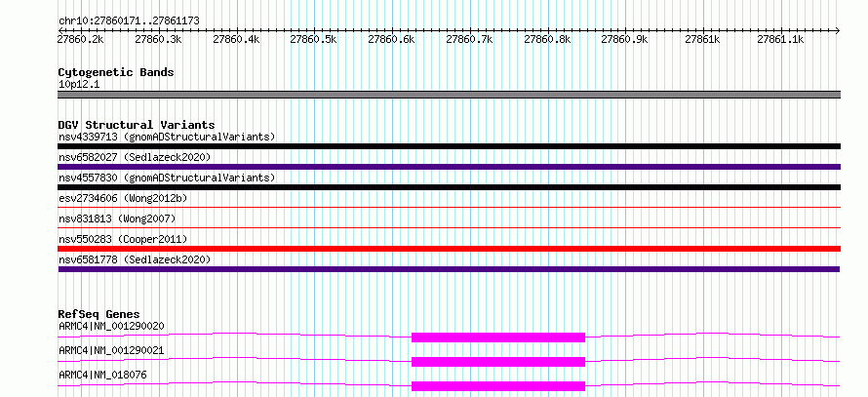Click the nsv4557830 gnomAD variant label
The height and width of the screenshot is (397, 868).
coord(167,178)
